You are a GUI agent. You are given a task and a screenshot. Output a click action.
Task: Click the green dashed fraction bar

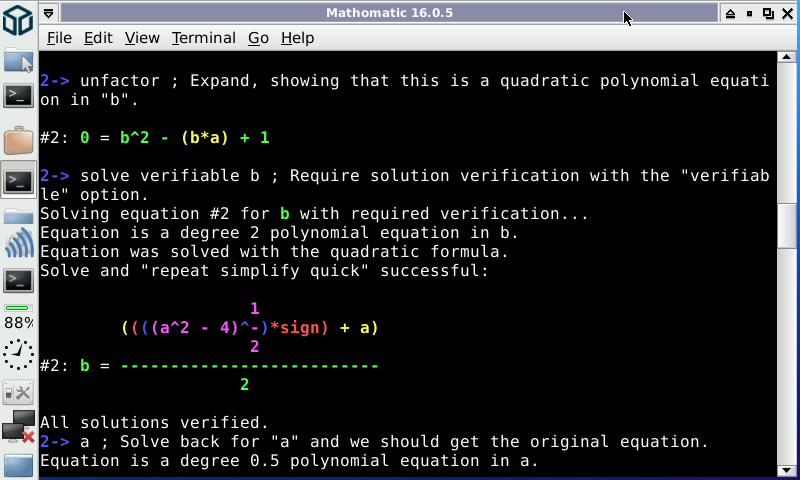pyautogui.click(x=249, y=366)
